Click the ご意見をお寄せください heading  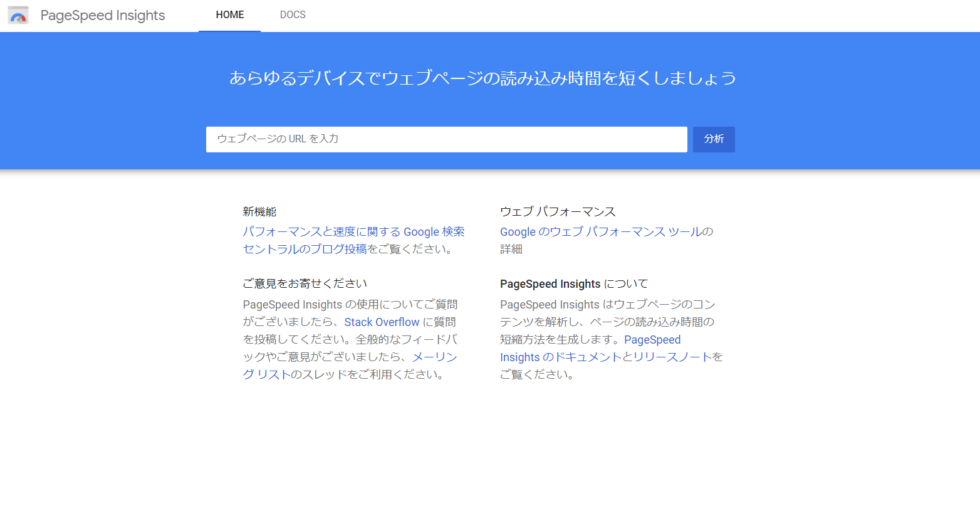point(305,284)
